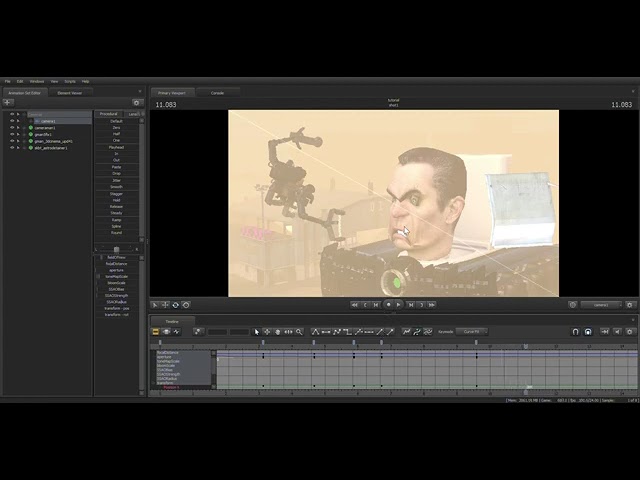Viewport: 640px width, 480px height.
Task: Expand the skbt_astrodetainer1 animation set
Action: [x=24, y=148]
